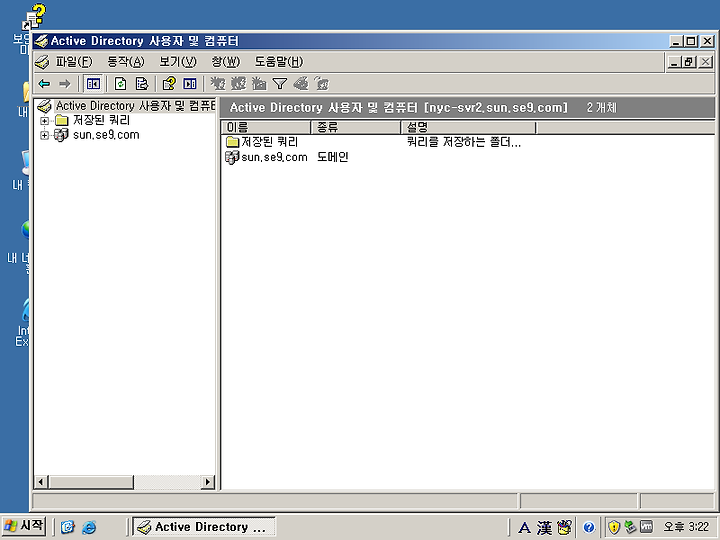Click the Create new group toolbar icon
The height and width of the screenshot is (540, 720).
click(x=238, y=84)
